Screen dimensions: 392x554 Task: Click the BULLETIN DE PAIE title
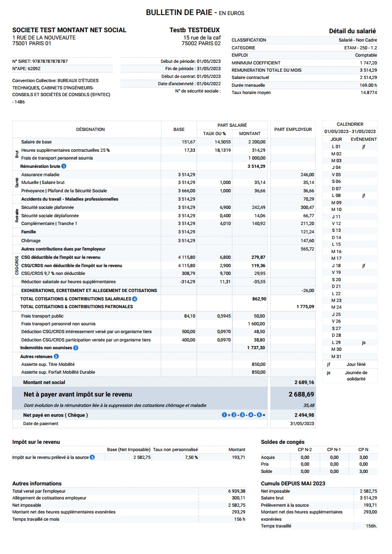[177, 12]
